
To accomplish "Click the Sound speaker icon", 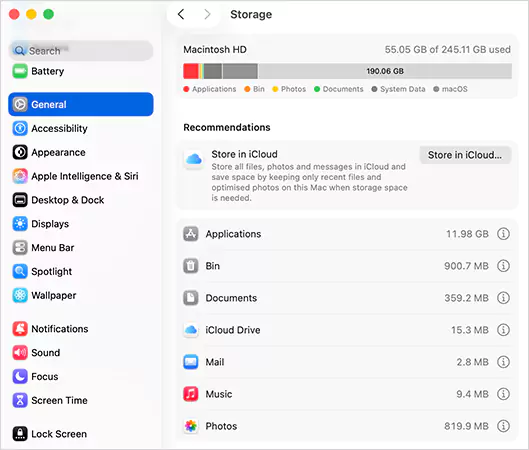I will point(20,353).
